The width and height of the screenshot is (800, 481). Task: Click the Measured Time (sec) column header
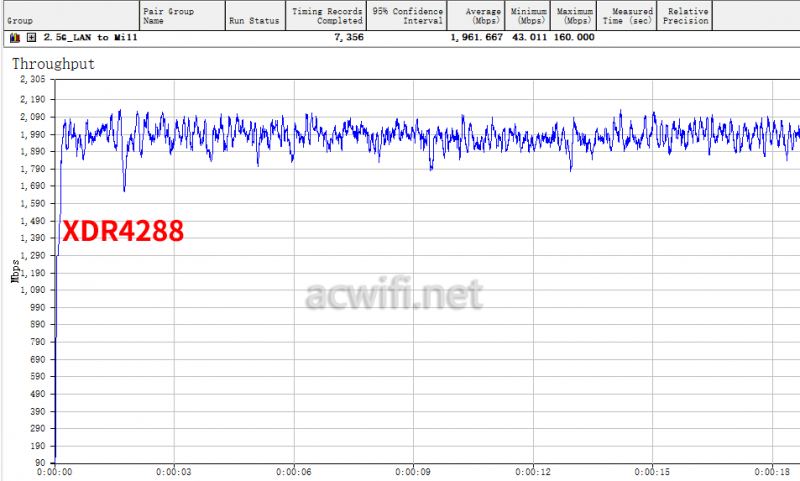point(627,15)
